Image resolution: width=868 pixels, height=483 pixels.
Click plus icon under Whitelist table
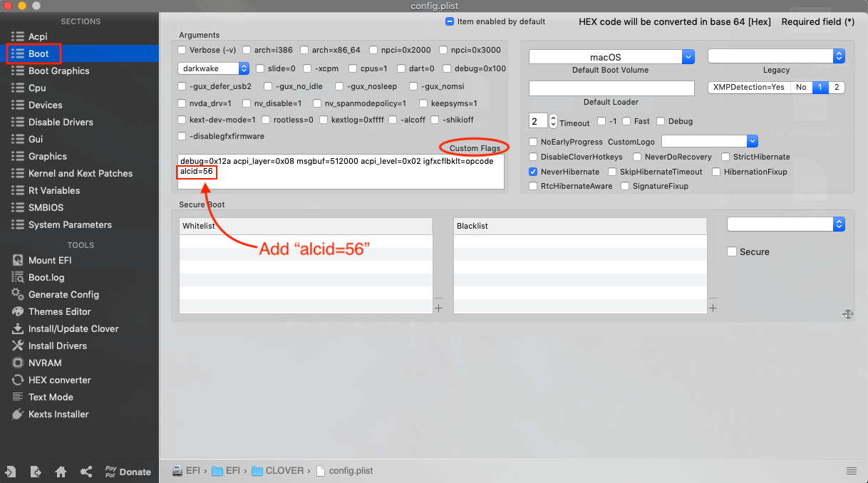point(438,308)
